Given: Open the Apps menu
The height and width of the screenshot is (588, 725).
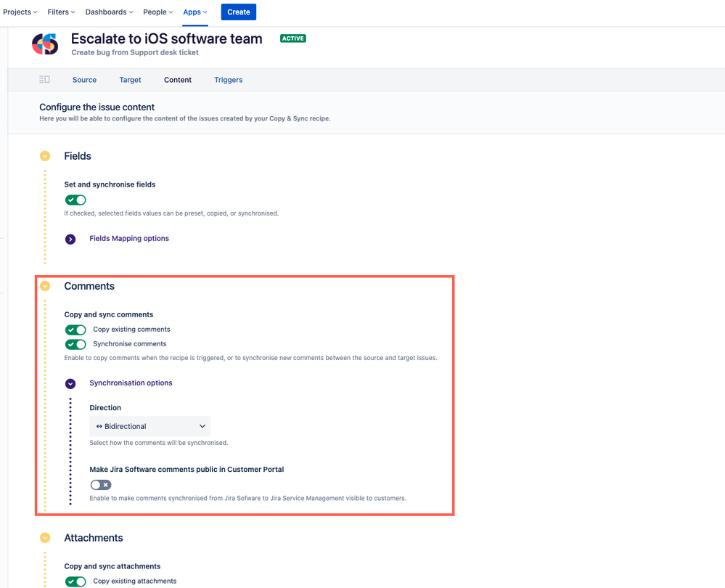Looking at the screenshot, I should point(195,12).
